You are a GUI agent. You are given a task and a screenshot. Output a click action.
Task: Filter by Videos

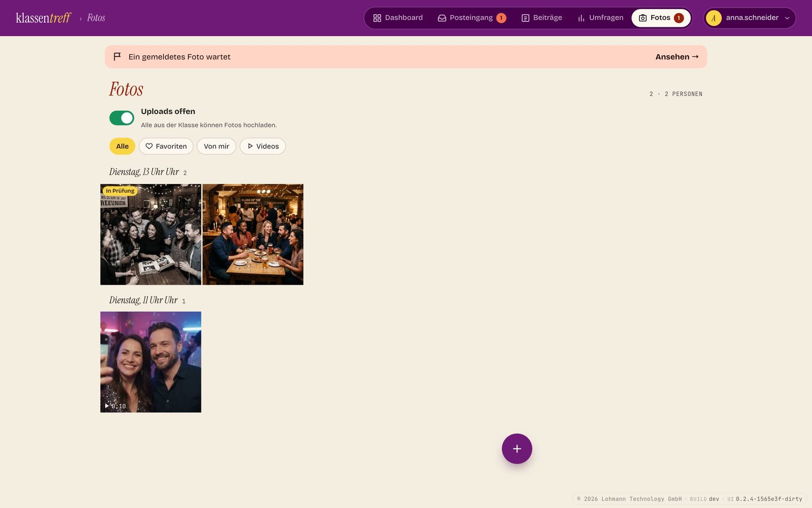point(263,146)
